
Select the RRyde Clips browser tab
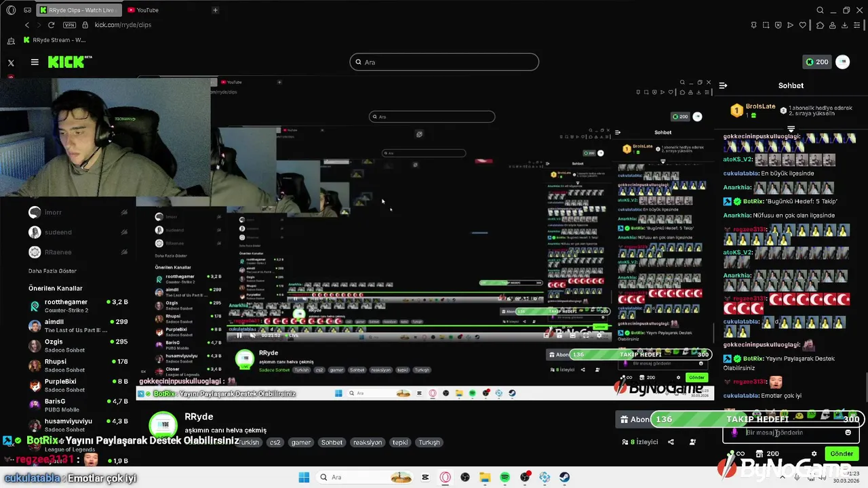(x=78, y=10)
